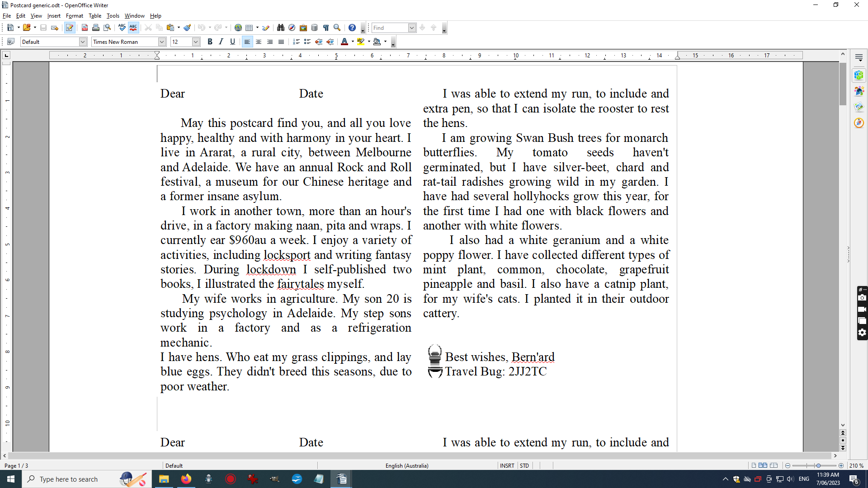868x488 pixels.
Task: Expand the Find toolbar dropdown
Action: coord(412,28)
